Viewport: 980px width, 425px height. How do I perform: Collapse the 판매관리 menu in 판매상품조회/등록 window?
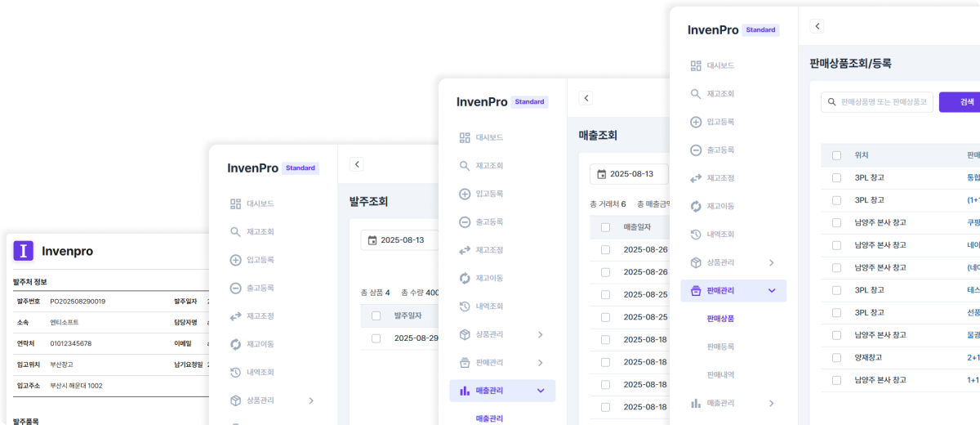(x=772, y=290)
